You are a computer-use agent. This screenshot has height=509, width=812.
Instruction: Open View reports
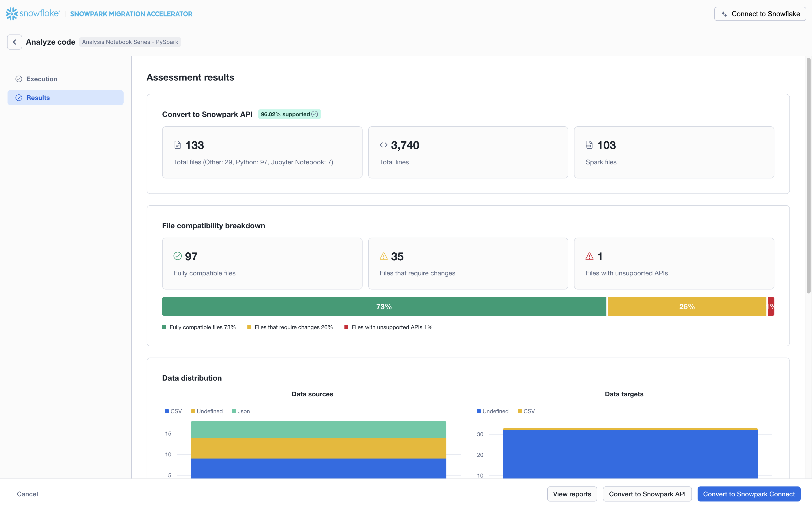pyautogui.click(x=572, y=494)
